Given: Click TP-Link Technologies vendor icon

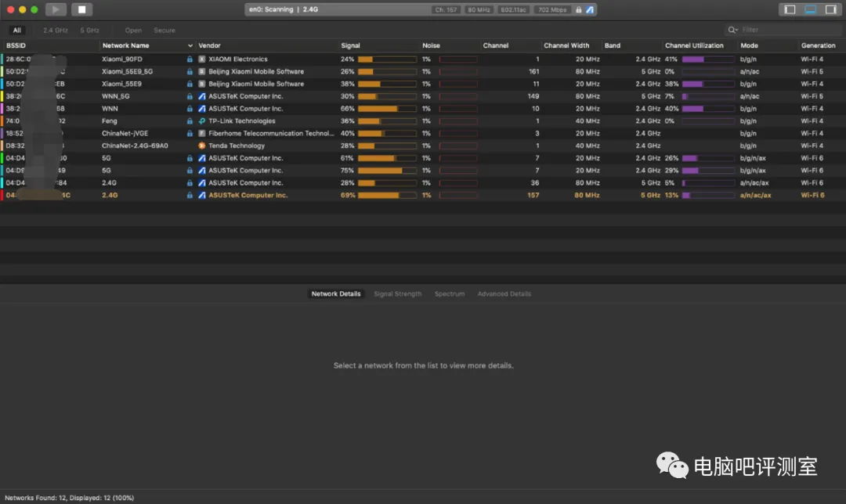Looking at the screenshot, I should click(x=202, y=121).
